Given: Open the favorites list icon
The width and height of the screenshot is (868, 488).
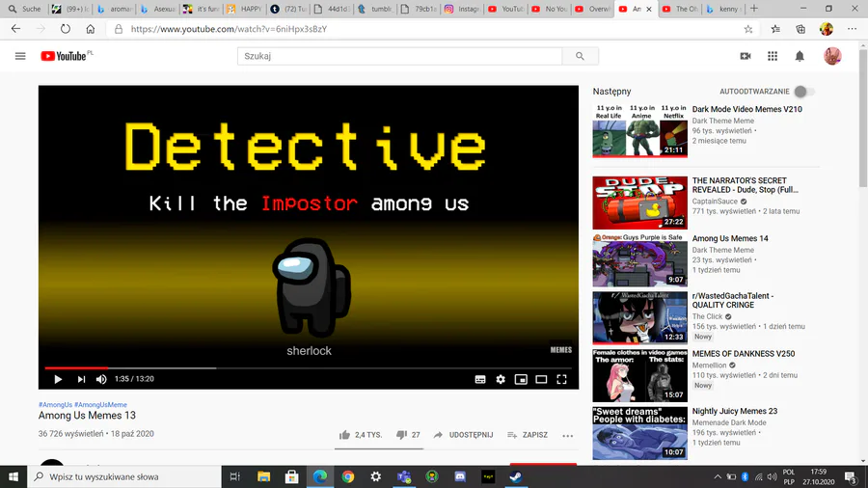Looking at the screenshot, I should [775, 29].
